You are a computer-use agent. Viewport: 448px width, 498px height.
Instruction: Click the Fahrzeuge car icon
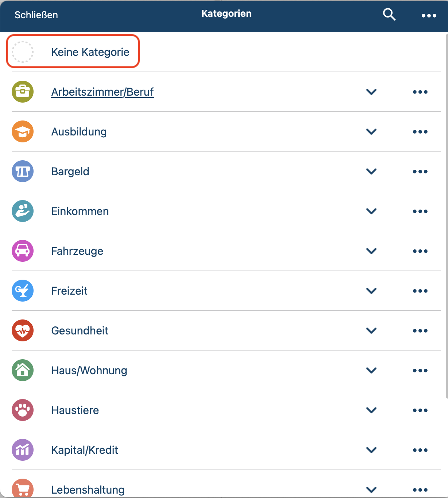point(23,251)
